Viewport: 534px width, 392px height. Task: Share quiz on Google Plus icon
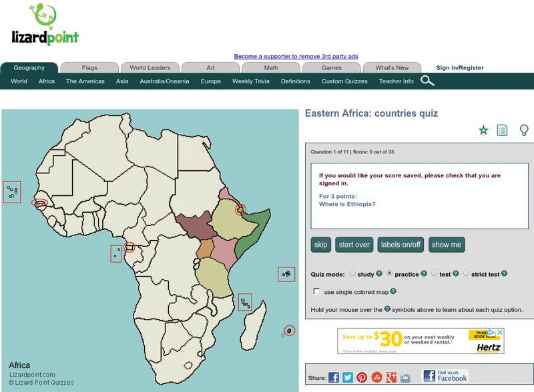(x=391, y=377)
